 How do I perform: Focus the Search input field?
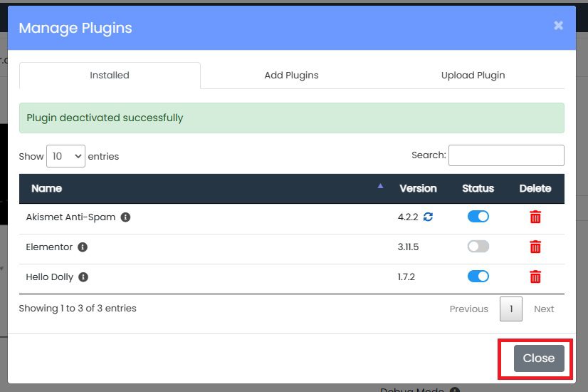coord(506,155)
